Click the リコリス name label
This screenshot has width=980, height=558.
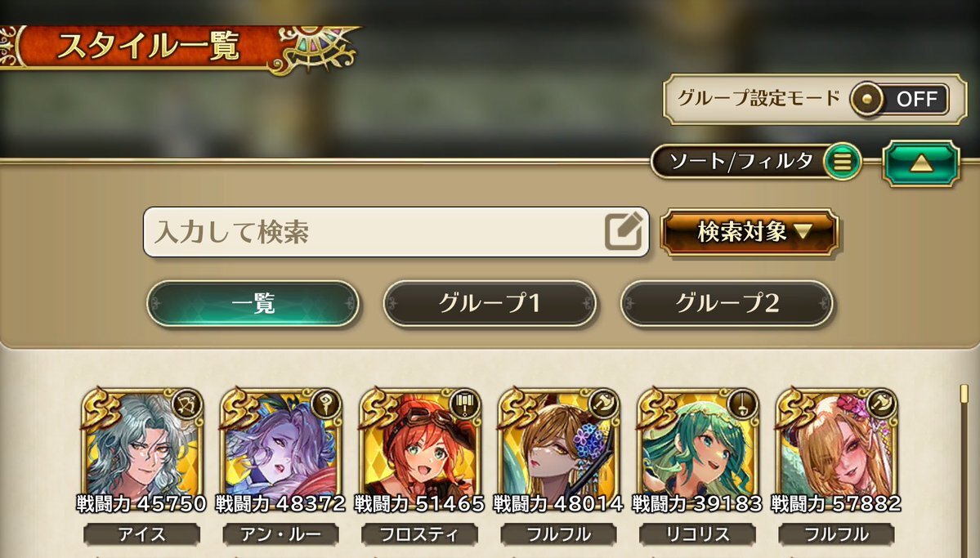697,534
